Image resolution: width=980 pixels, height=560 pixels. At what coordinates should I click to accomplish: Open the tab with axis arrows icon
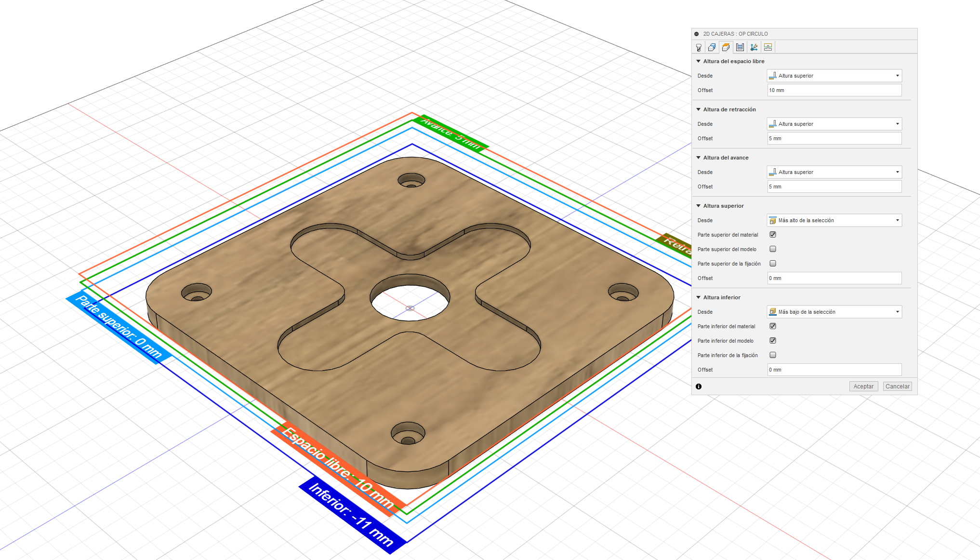click(754, 47)
